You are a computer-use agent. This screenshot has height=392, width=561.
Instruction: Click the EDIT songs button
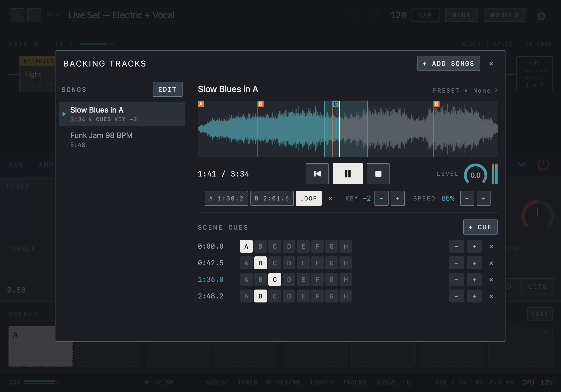168,90
